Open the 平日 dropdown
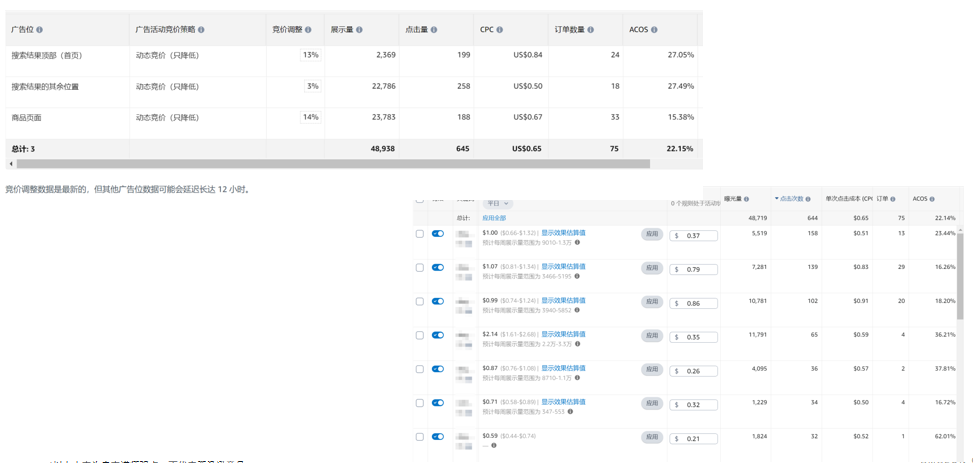Screen dimensions: 973x463 [x=497, y=204]
